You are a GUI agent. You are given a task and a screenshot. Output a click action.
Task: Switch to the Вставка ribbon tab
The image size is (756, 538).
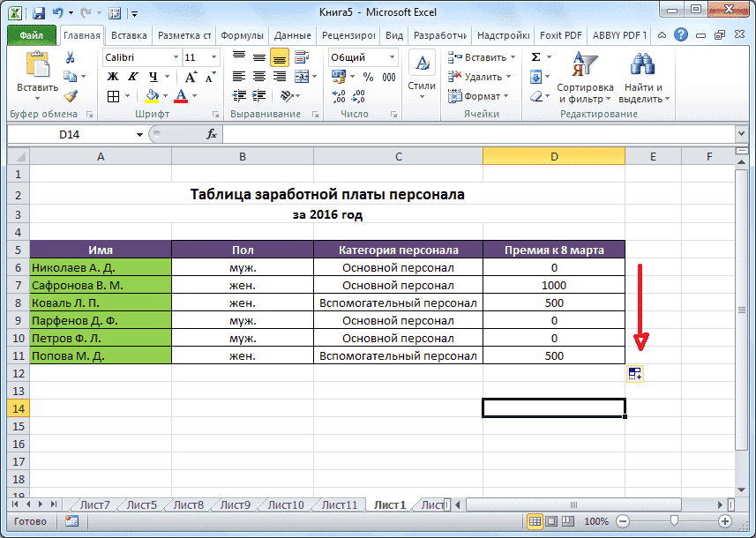coord(129,36)
